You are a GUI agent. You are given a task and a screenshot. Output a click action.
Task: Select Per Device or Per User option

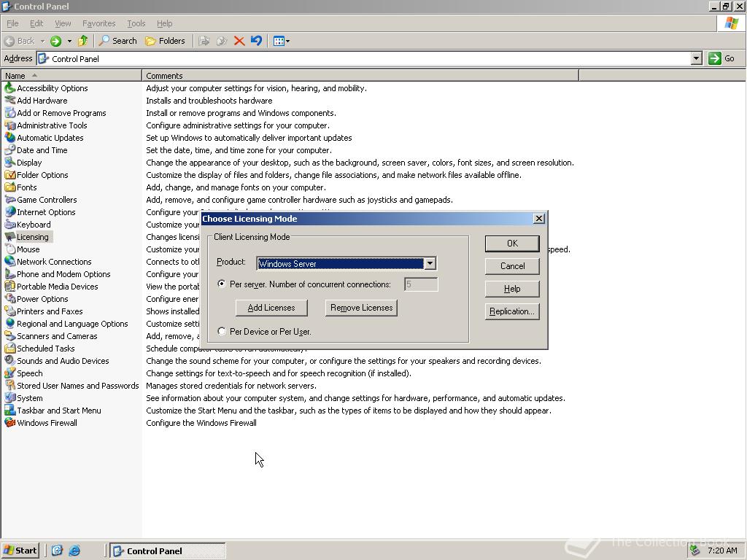coord(222,331)
